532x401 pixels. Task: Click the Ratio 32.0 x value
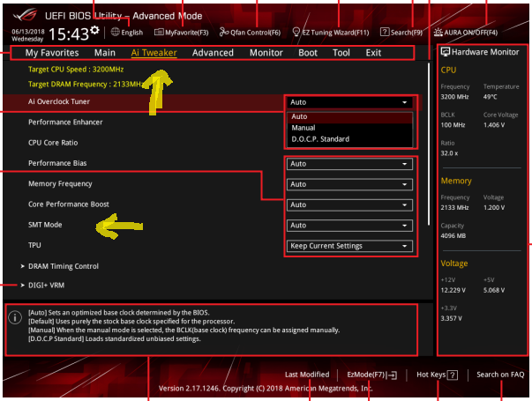pyautogui.click(x=449, y=153)
